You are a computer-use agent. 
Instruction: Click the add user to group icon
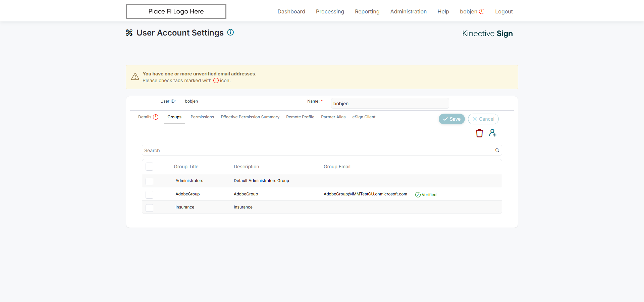[x=492, y=133]
